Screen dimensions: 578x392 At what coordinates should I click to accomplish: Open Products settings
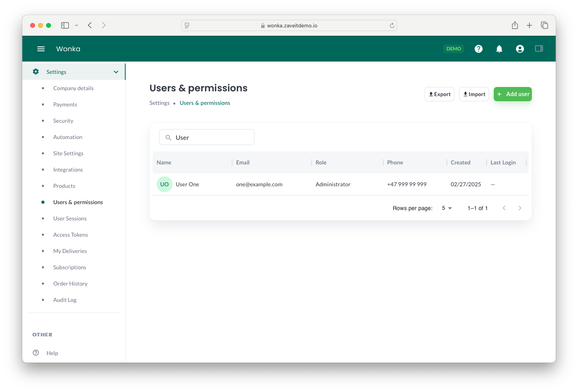[x=64, y=186]
